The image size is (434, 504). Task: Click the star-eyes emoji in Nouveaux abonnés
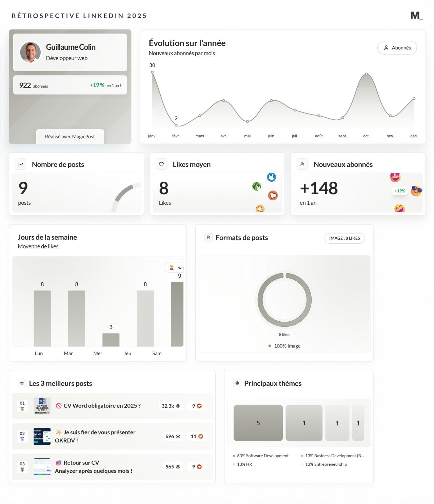coord(395,177)
